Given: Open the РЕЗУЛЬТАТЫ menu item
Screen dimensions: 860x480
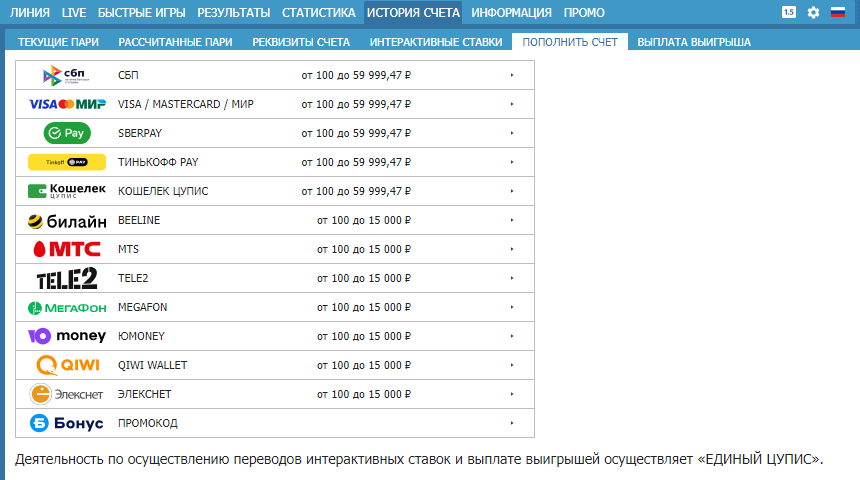Looking at the screenshot, I should tap(234, 13).
